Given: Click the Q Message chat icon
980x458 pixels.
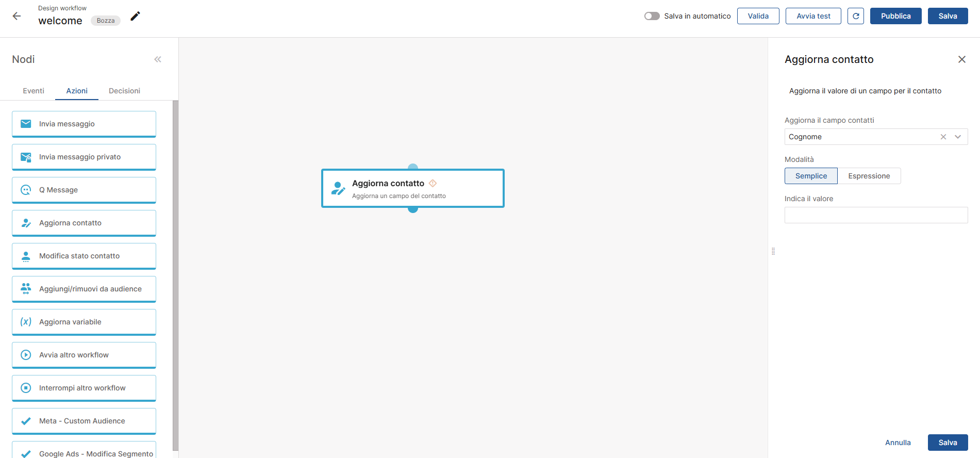Looking at the screenshot, I should [x=26, y=190].
